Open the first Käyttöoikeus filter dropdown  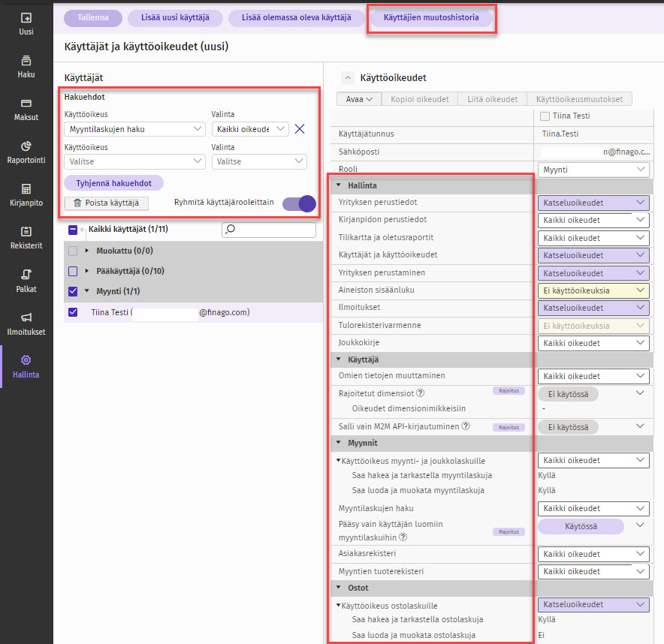134,129
